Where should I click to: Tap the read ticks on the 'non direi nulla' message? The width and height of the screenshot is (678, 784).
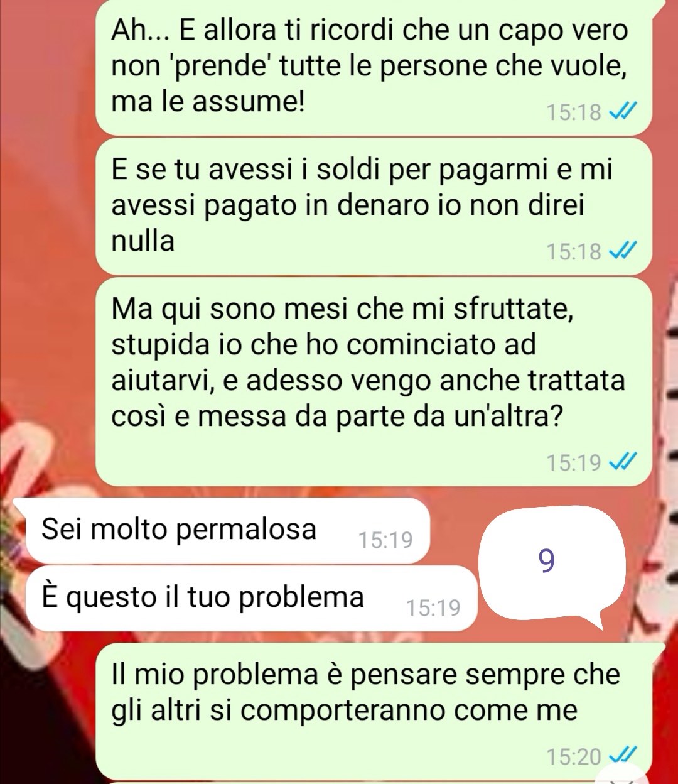623,252
